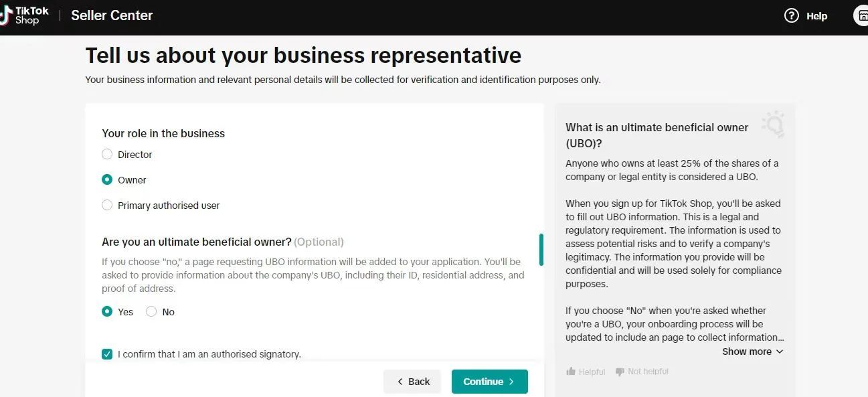The width and height of the screenshot is (868, 397).
Task: Select the Director role radio button
Action: tap(107, 155)
